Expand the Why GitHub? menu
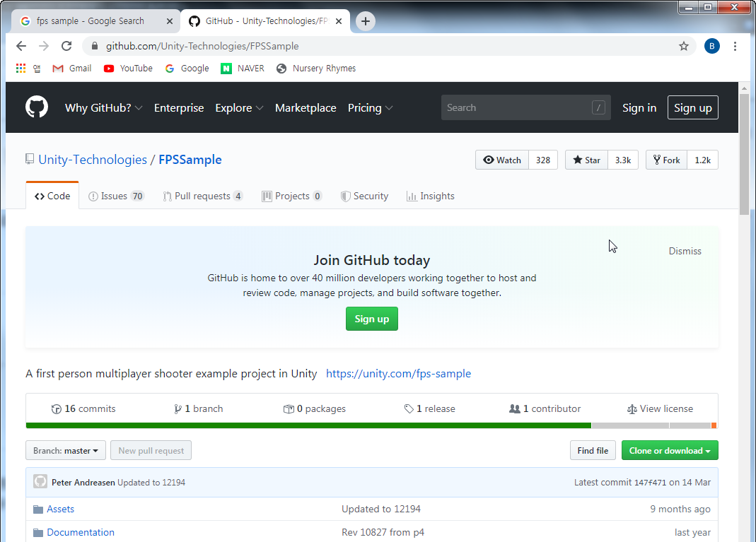The width and height of the screenshot is (756, 542). [104, 108]
